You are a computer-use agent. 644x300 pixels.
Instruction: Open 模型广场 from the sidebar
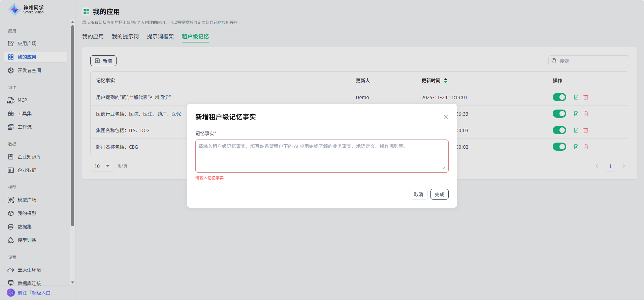pyautogui.click(x=27, y=200)
